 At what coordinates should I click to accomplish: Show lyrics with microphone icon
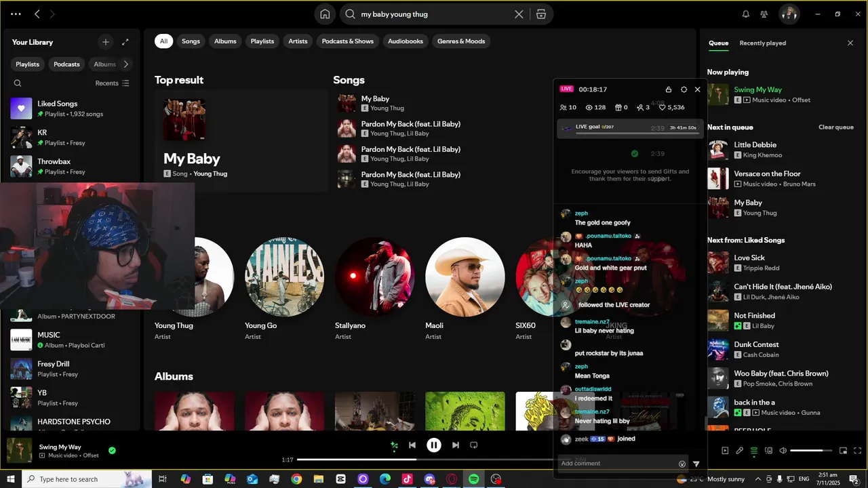point(740,451)
